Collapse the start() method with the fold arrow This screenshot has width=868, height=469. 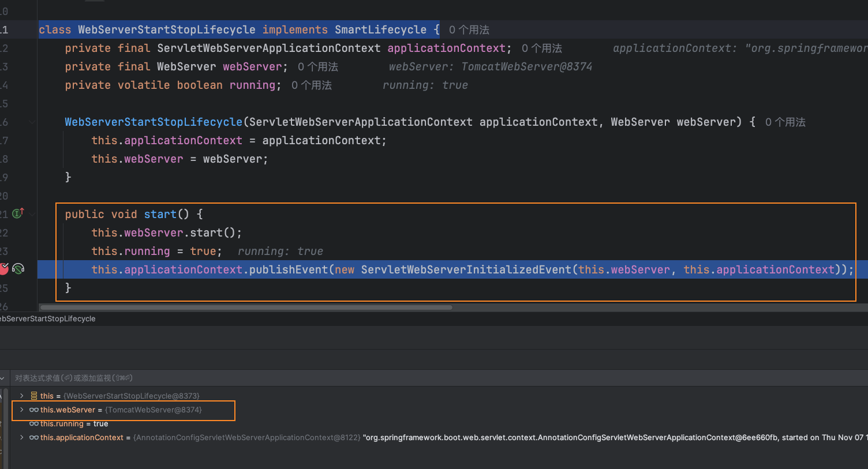click(x=32, y=214)
